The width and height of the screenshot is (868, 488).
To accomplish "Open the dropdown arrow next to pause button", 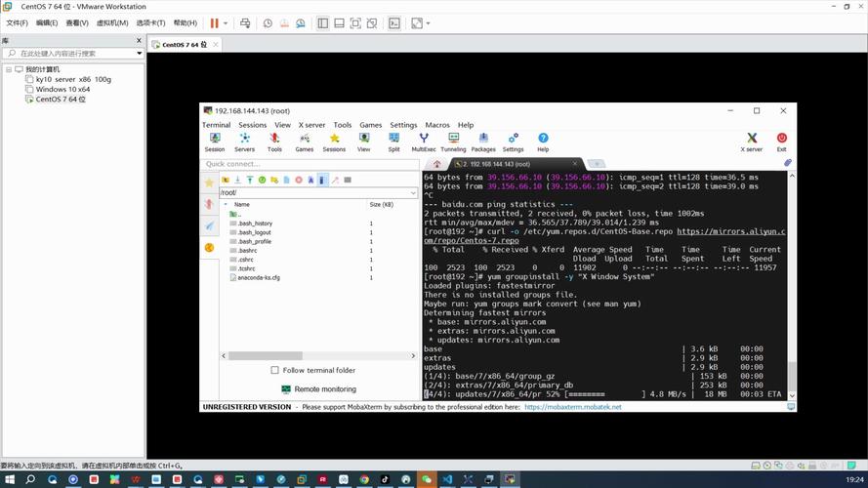I will (x=226, y=23).
